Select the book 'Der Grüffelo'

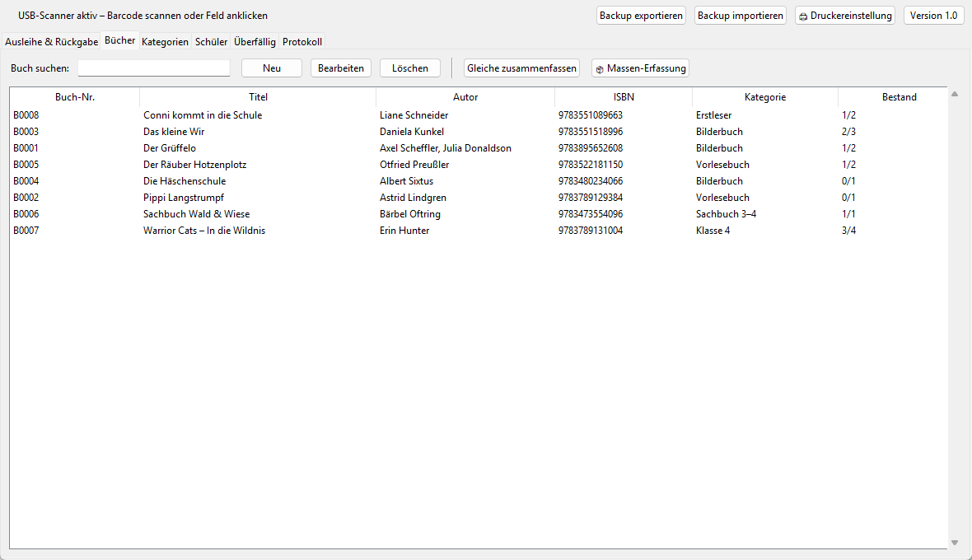click(x=479, y=148)
